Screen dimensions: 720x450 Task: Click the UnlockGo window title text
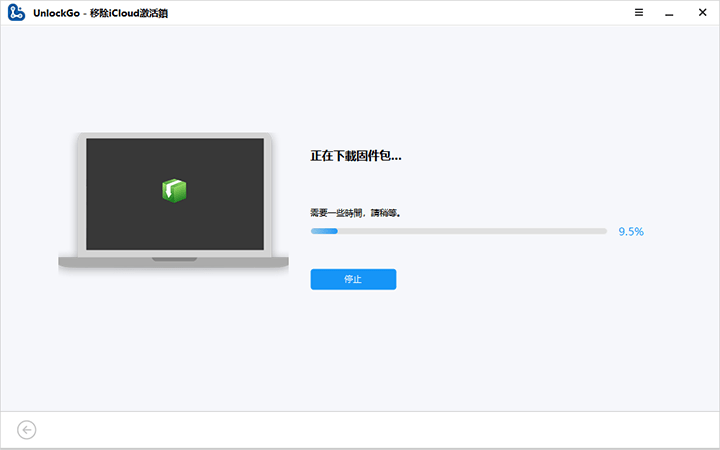pos(56,14)
